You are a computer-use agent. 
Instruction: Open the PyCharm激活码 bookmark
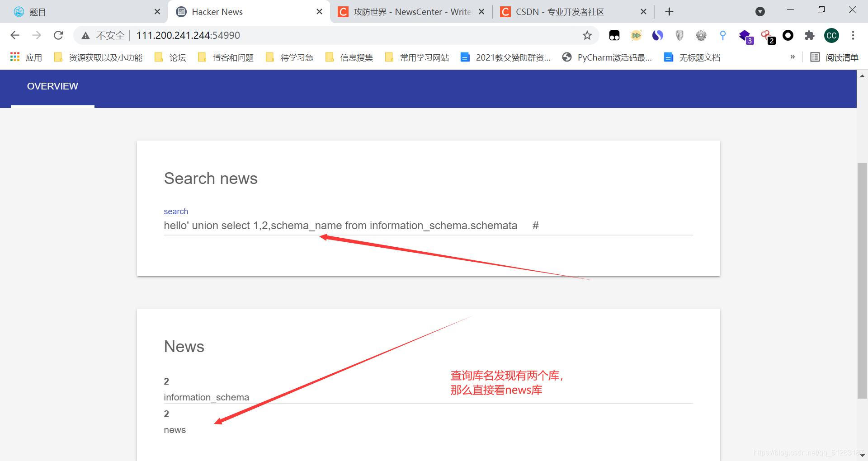point(607,57)
